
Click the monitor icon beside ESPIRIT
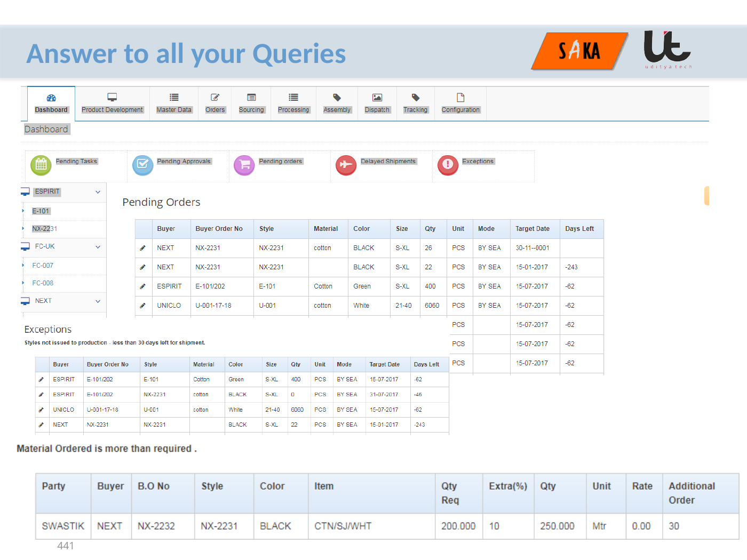(x=25, y=191)
